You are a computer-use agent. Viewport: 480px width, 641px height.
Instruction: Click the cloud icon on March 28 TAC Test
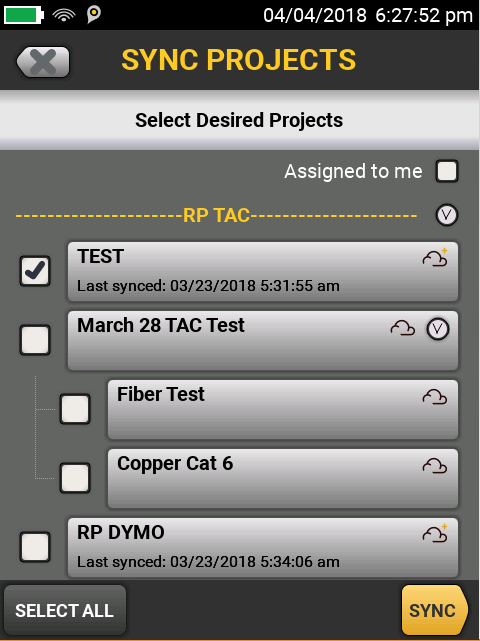[403, 328]
